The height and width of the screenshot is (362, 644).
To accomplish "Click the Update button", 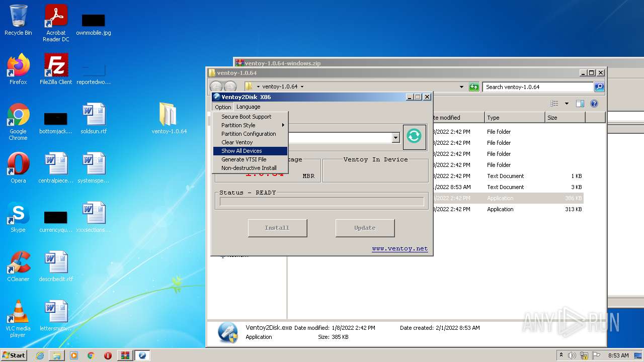I will coord(365,228).
